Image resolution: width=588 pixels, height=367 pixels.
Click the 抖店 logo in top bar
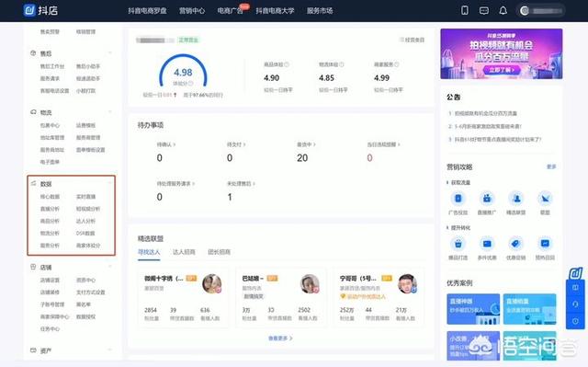pyautogui.click(x=40, y=10)
